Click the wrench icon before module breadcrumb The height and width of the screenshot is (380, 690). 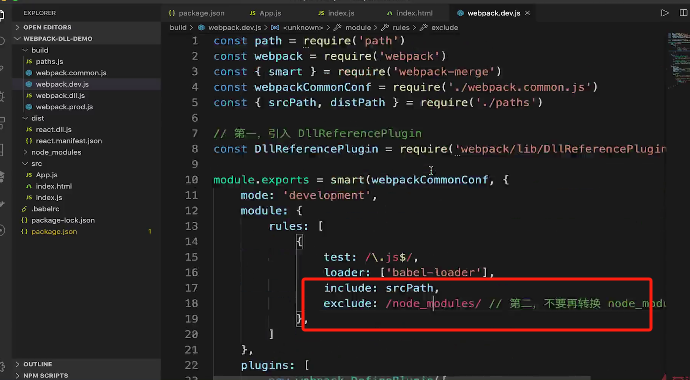click(338, 28)
